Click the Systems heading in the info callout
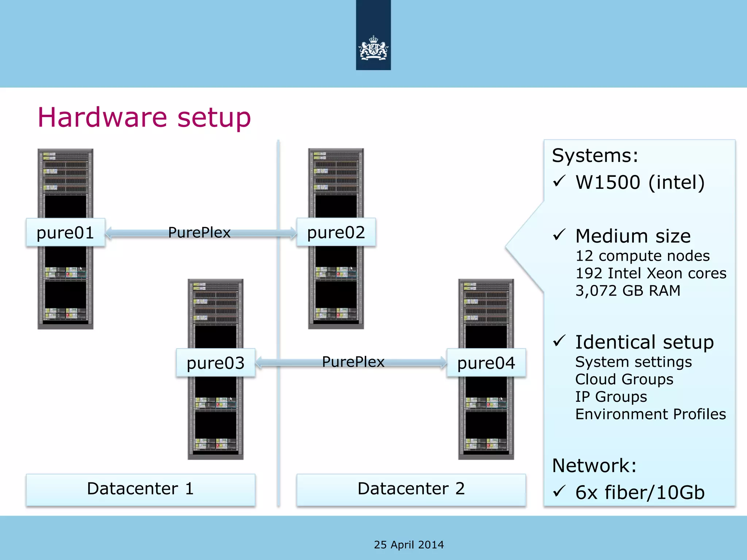This screenshot has width=747, height=560. pos(595,156)
